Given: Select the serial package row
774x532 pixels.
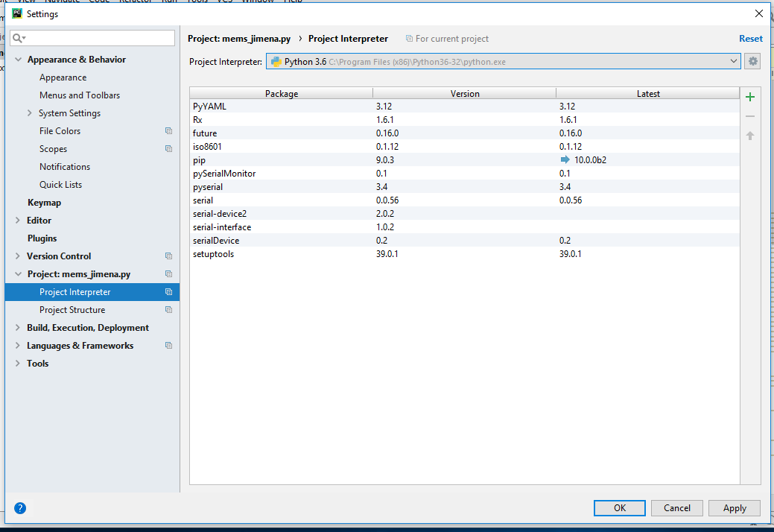Looking at the screenshot, I should click(x=465, y=200).
